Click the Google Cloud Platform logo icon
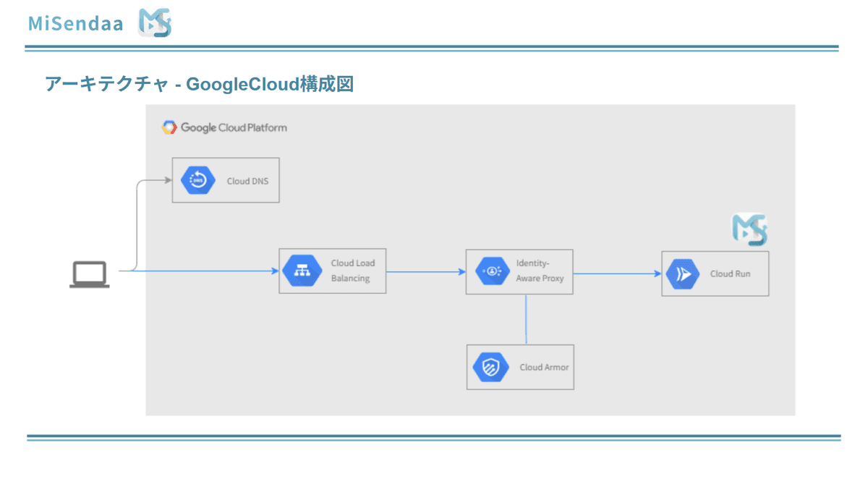This screenshot has height=487, width=868. tap(169, 127)
